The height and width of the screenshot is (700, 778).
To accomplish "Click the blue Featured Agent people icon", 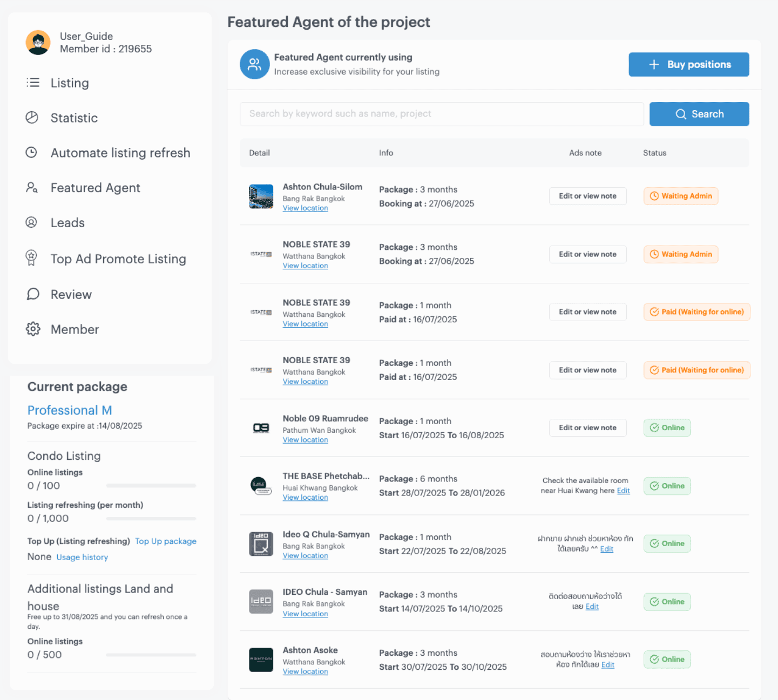I will pos(254,64).
